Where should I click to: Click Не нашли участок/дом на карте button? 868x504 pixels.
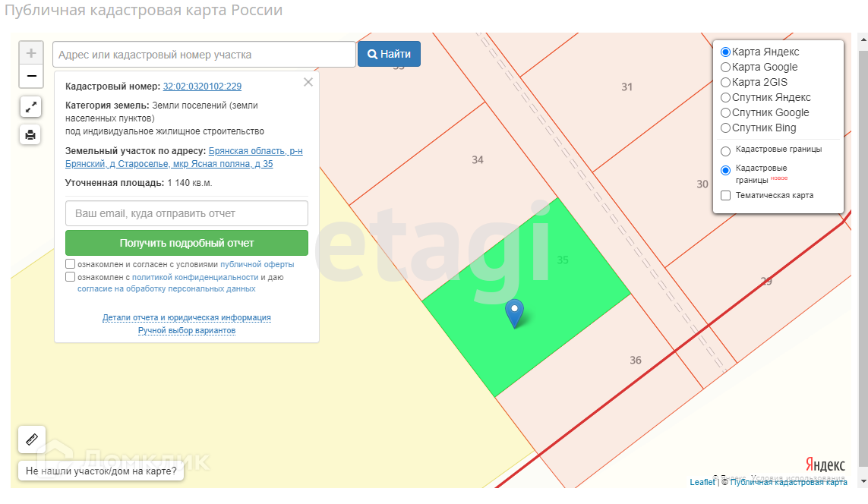coord(101,471)
